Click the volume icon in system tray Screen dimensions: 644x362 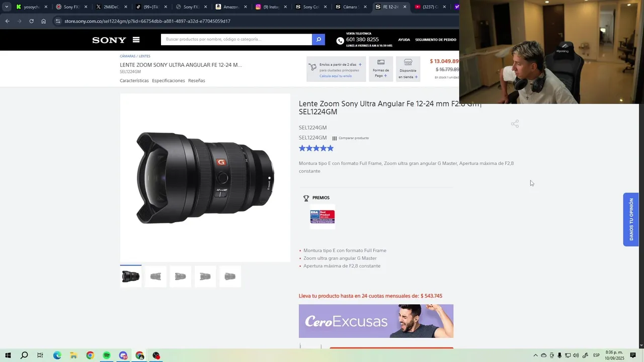coord(576,355)
